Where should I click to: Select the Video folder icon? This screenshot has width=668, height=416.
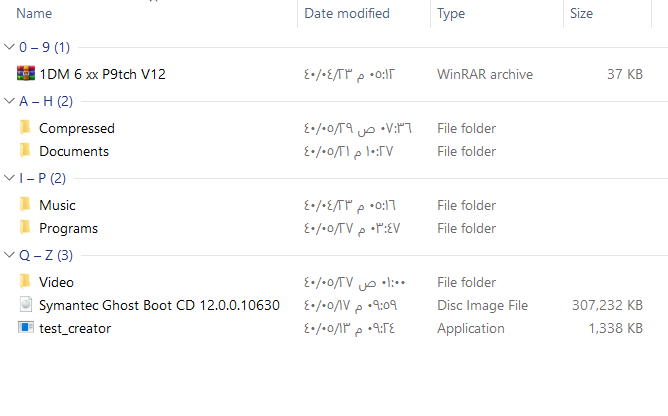click(x=26, y=282)
